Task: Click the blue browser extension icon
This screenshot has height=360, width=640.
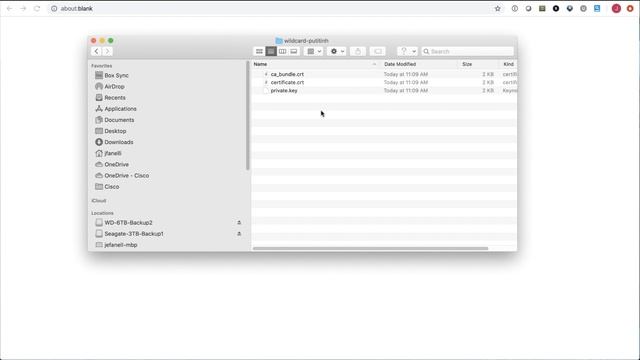Action: 597,9
